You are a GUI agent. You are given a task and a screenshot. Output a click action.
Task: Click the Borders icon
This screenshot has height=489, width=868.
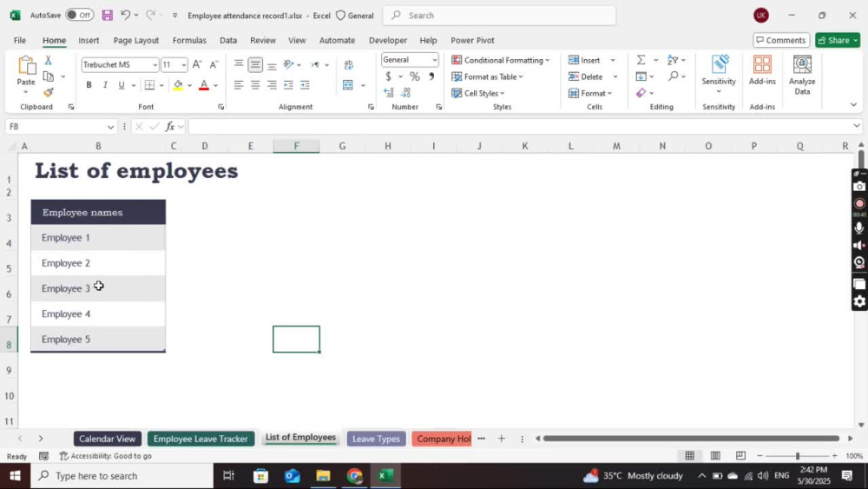click(149, 85)
